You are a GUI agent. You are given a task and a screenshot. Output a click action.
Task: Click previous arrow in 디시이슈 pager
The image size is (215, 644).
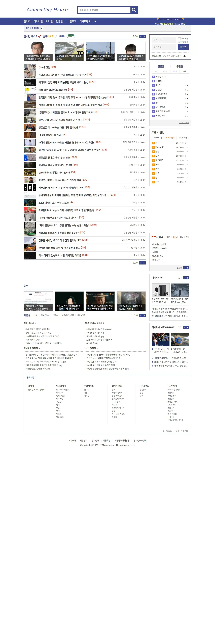point(185,327)
